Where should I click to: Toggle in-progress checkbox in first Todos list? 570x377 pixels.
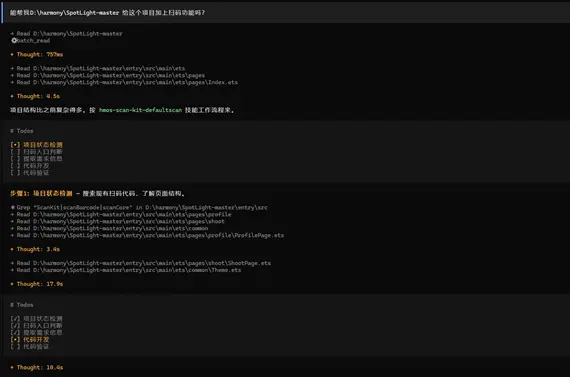(x=15, y=145)
